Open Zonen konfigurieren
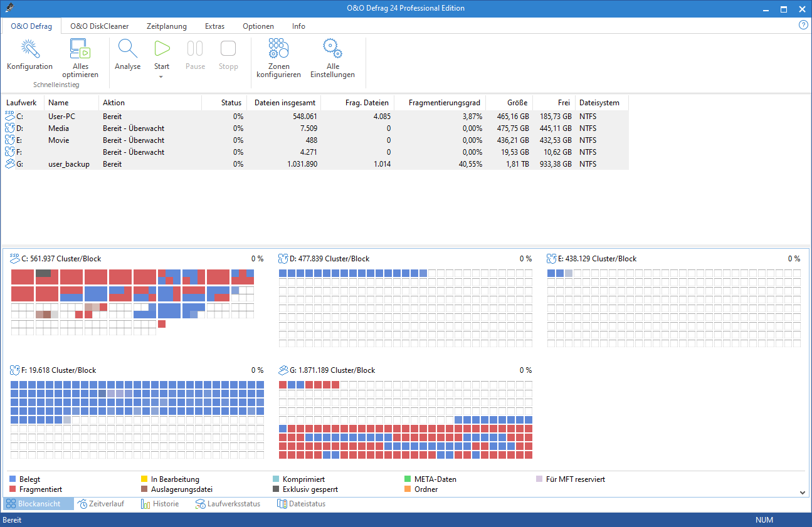The width and height of the screenshot is (812, 527). click(x=278, y=50)
